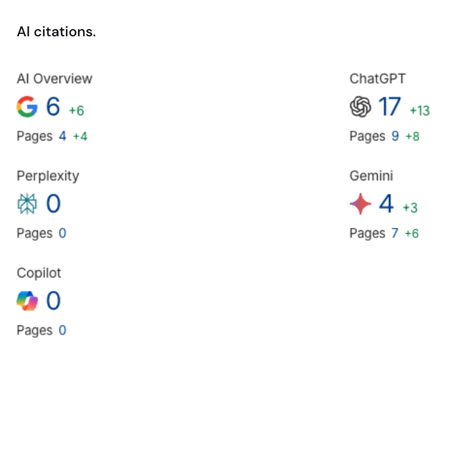This screenshot has width=476, height=476.
Task: Open Copilot's Pages count of 0
Action: tap(62, 330)
